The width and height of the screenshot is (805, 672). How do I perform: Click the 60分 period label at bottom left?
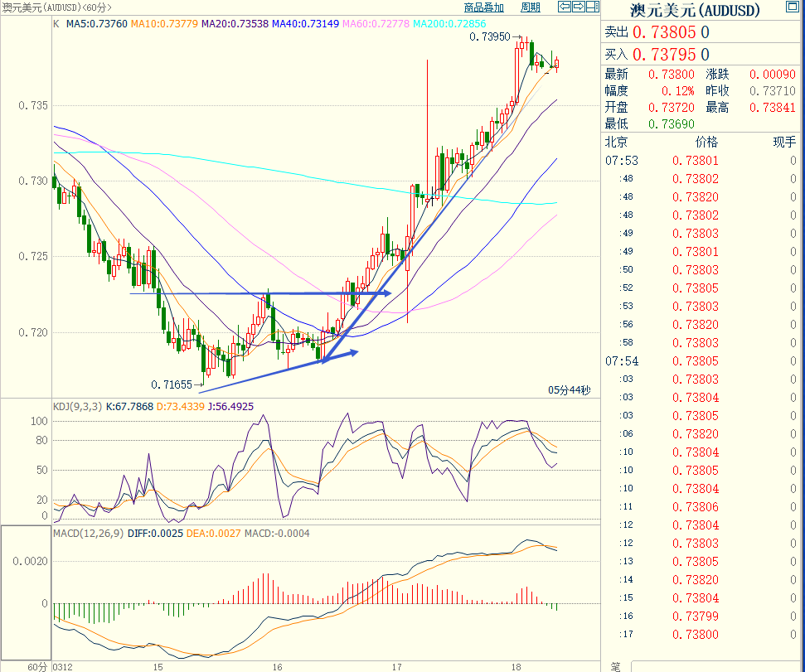click(37, 666)
